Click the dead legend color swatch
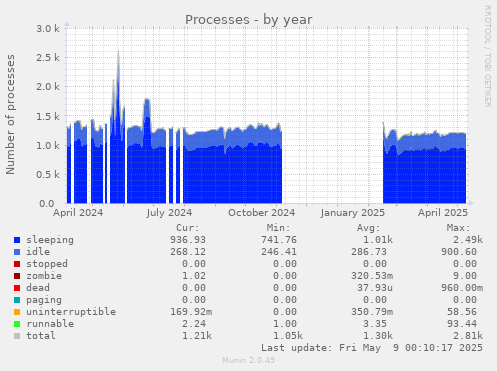The height and width of the screenshot is (371, 497). pos(17,288)
